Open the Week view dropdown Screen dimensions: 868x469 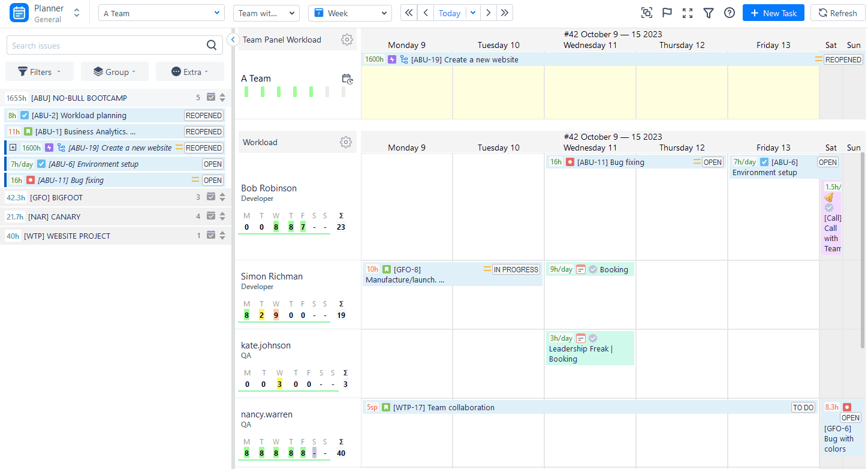pyautogui.click(x=351, y=13)
